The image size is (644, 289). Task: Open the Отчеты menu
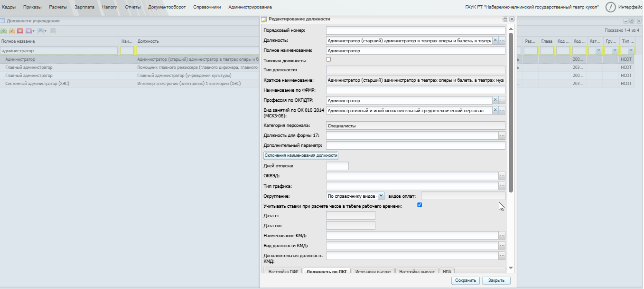point(133,7)
